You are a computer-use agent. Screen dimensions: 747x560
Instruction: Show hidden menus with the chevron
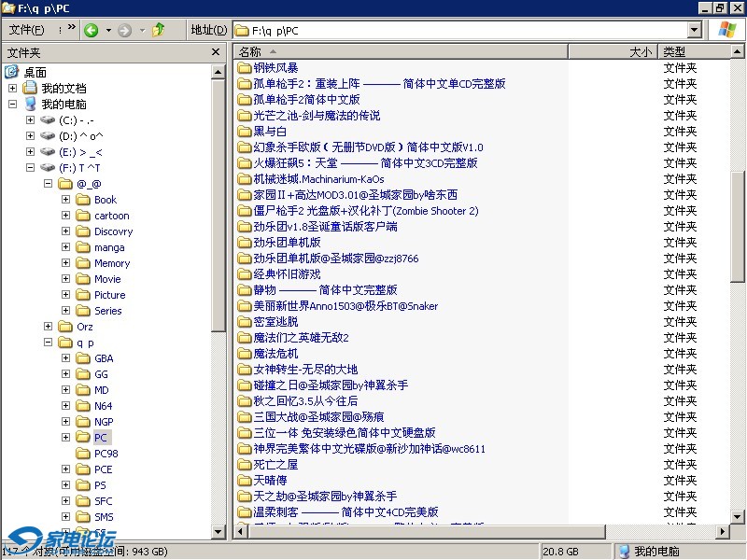coord(72,27)
